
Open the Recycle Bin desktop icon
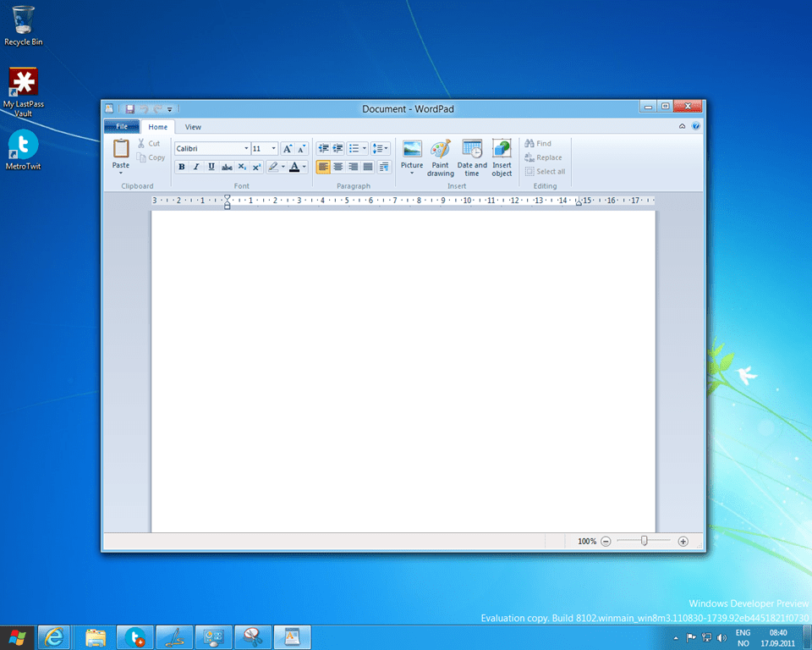point(24,25)
